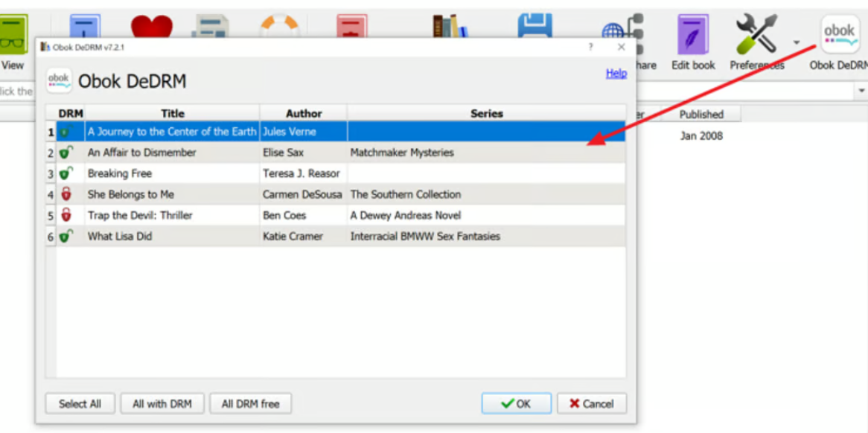Screen dimensions: 868x433
Task: Open the calibre Library bookshelf icon
Action: [450, 26]
